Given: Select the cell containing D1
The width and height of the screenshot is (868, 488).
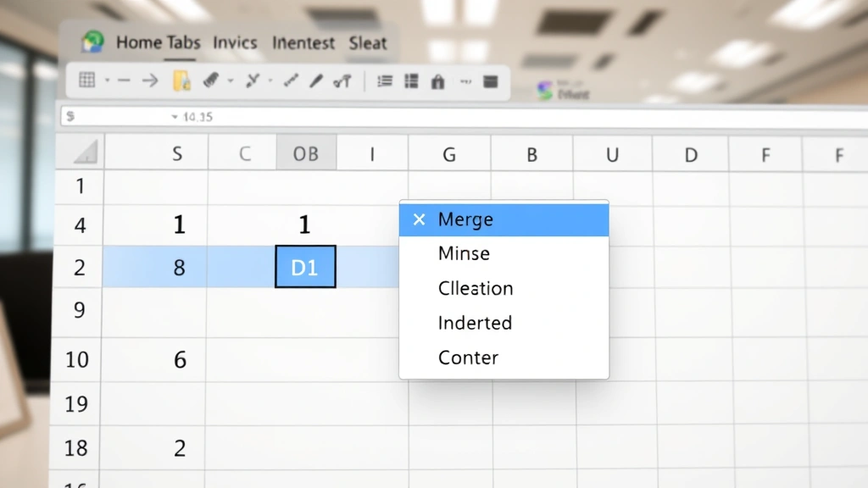Looking at the screenshot, I should (x=305, y=267).
